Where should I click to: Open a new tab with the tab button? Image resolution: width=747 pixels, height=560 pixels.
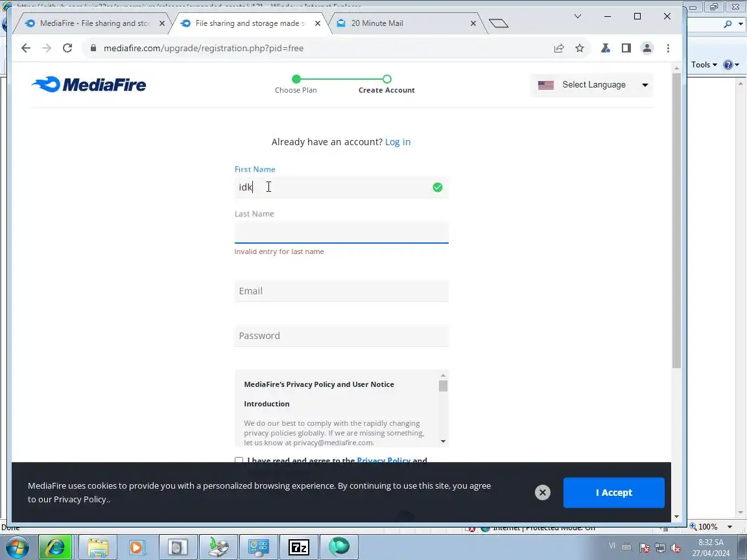pos(498,23)
